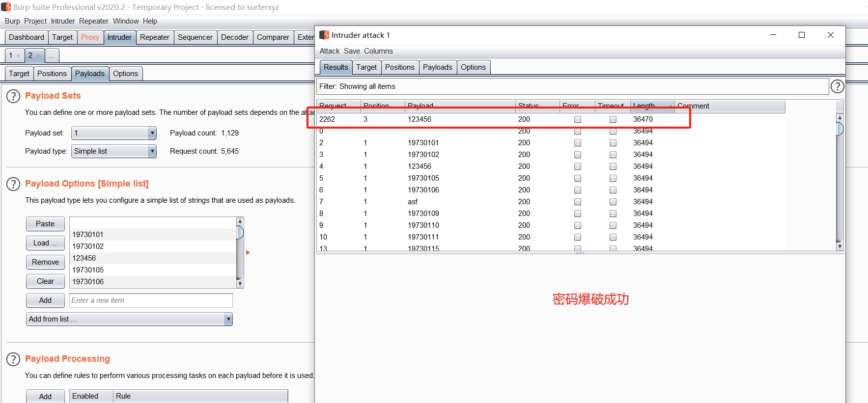The width and height of the screenshot is (868, 403).
Task: Click the payload list scroll-up arrow
Action: (240, 221)
